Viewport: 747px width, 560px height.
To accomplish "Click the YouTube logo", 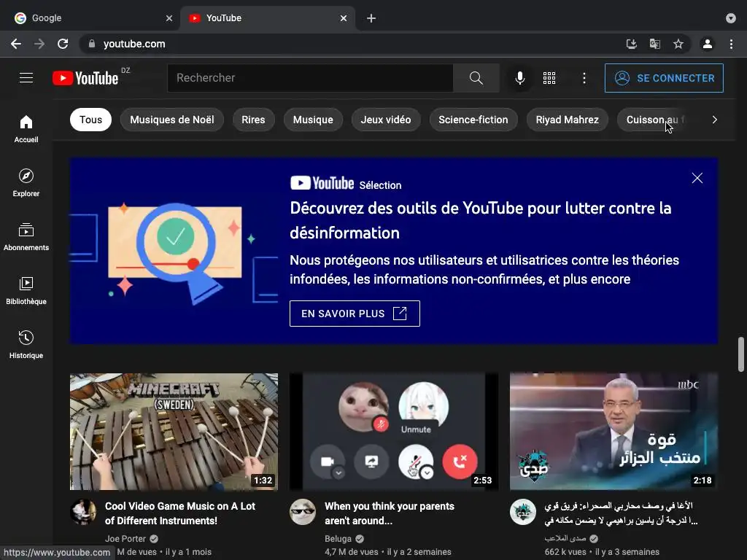I will pyautogui.click(x=85, y=78).
